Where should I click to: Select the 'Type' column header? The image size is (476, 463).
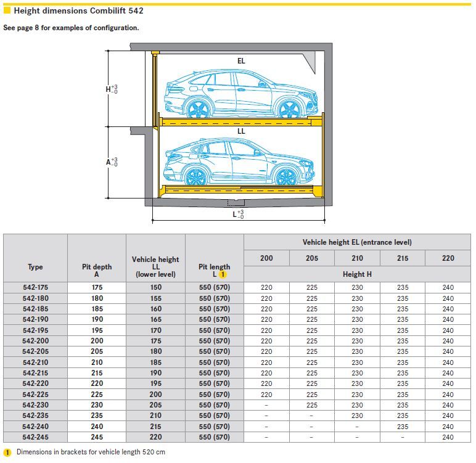tap(35, 267)
